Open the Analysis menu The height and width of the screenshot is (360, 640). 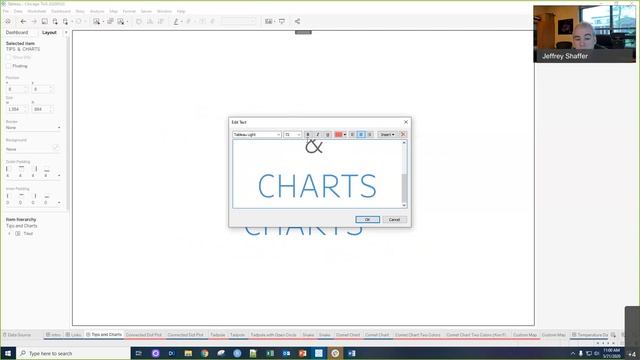pyautogui.click(x=97, y=11)
